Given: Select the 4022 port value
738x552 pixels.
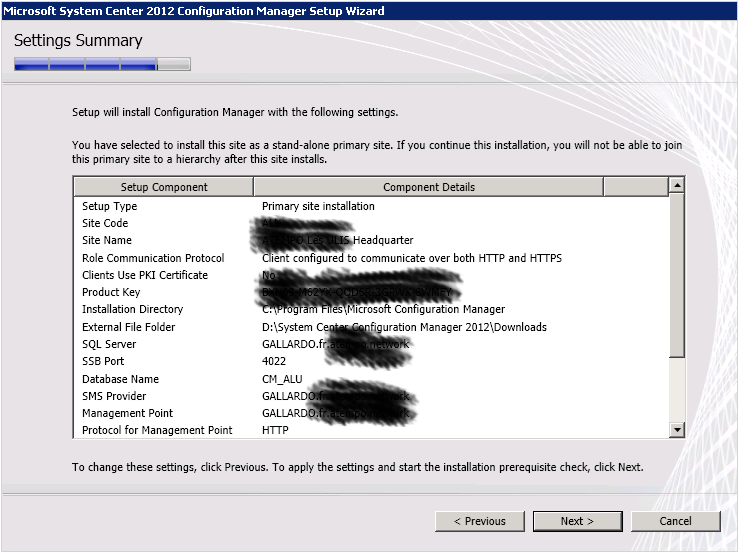Looking at the screenshot, I should click(x=274, y=361).
